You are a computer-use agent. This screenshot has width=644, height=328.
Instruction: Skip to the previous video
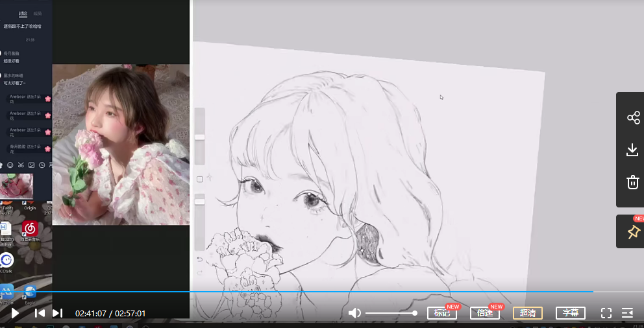pyautogui.click(x=40, y=313)
